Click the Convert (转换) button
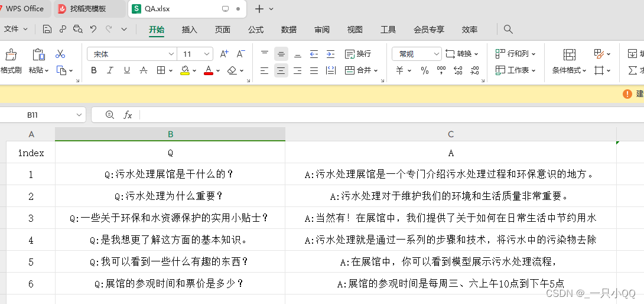 tap(462, 54)
